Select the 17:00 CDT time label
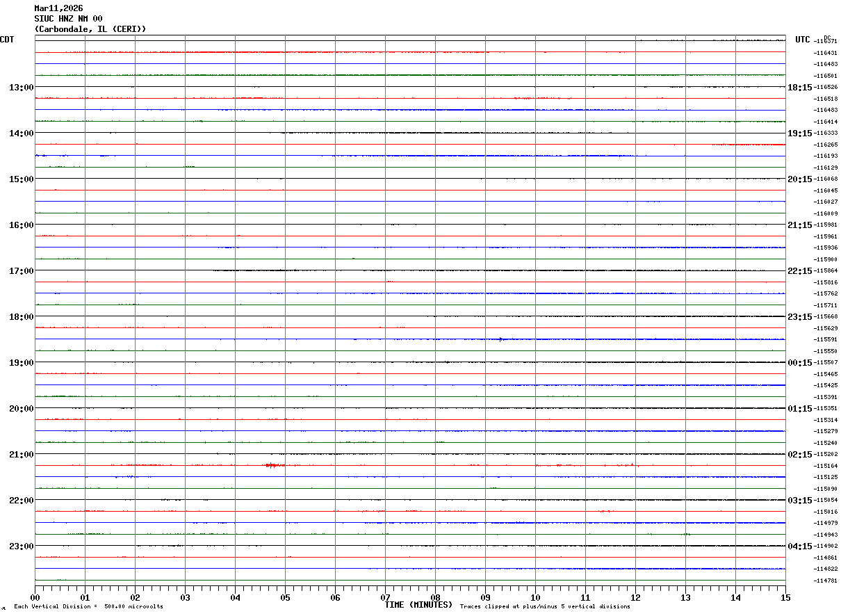 [x=21, y=270]
